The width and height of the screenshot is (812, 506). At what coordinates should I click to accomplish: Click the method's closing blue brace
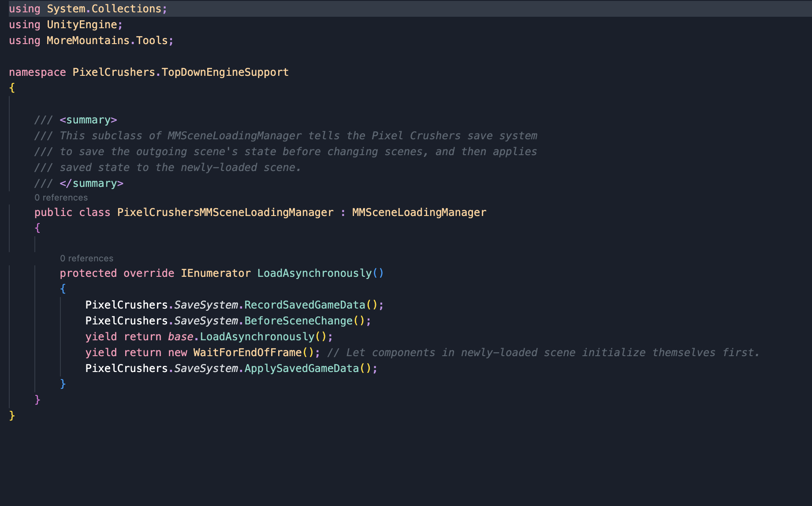(63, 384)
